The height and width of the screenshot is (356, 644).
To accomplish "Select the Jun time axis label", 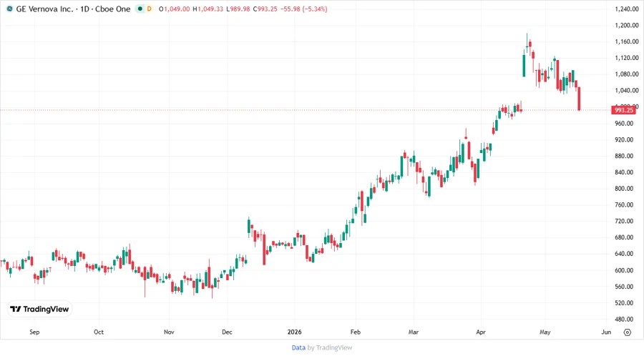I will pyautogui.click(x=606, y=332).
